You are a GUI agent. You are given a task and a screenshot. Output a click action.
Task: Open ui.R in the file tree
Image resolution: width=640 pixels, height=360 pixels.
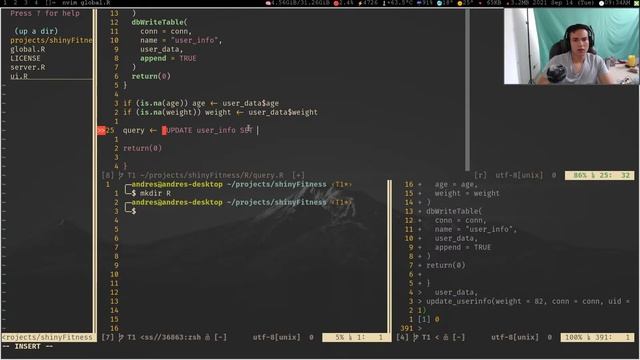pos(19,76)
